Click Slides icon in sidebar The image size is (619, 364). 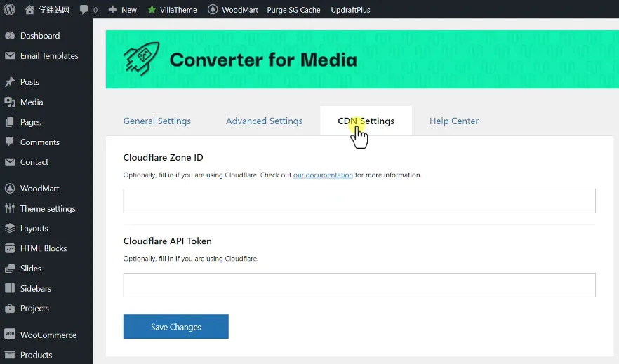tap(10, 269)
